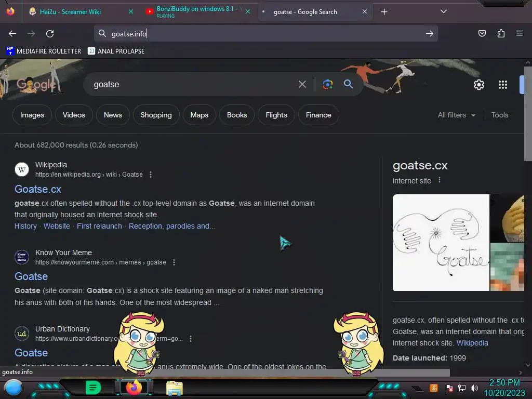Click the Firefox taskbar button
Image resolution: width=532 pixels, height=399 pixels.
134,388
